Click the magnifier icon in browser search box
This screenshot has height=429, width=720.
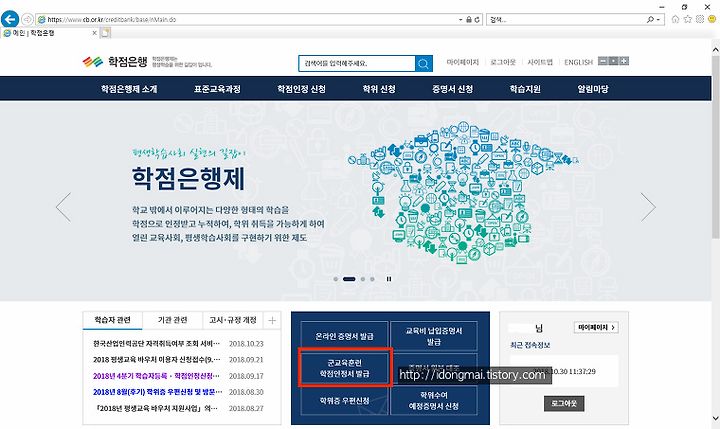(x=650, y=19)
